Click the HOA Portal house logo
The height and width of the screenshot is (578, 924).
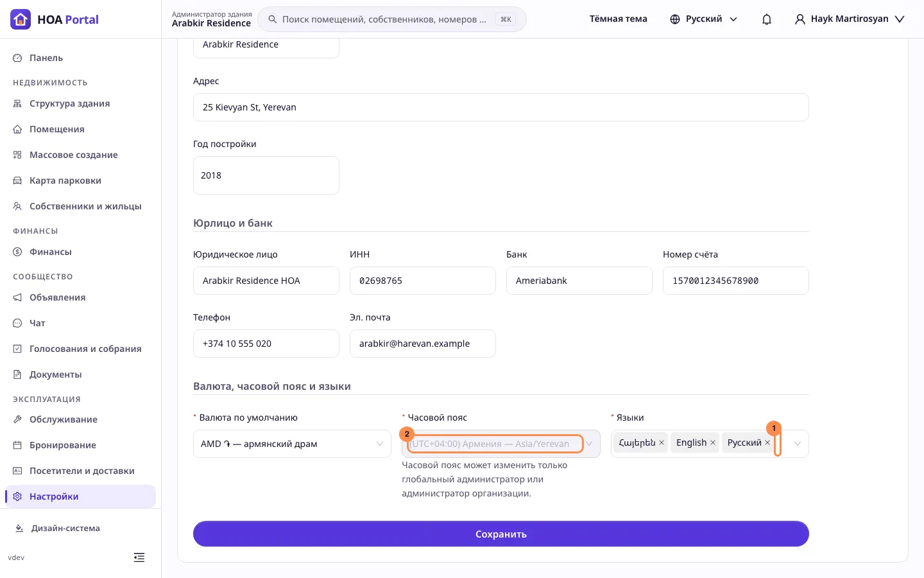[21, 19]
